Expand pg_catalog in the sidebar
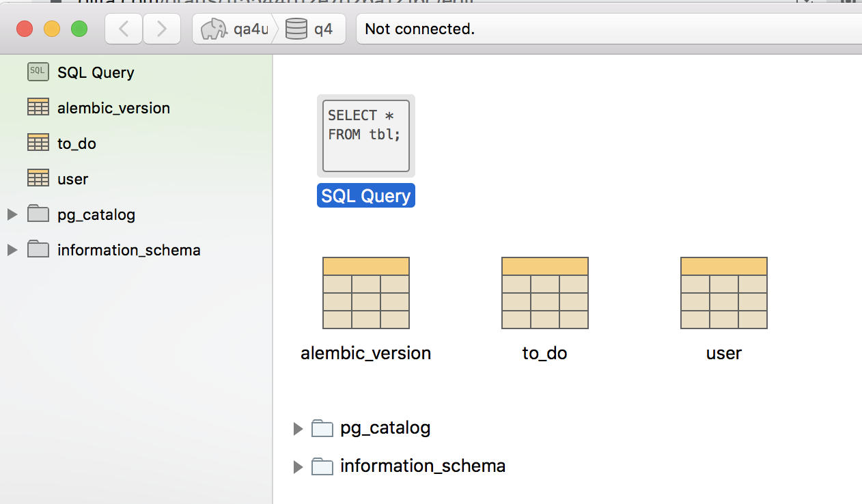Viewport: 862px width, 504px height. [11, 214]
